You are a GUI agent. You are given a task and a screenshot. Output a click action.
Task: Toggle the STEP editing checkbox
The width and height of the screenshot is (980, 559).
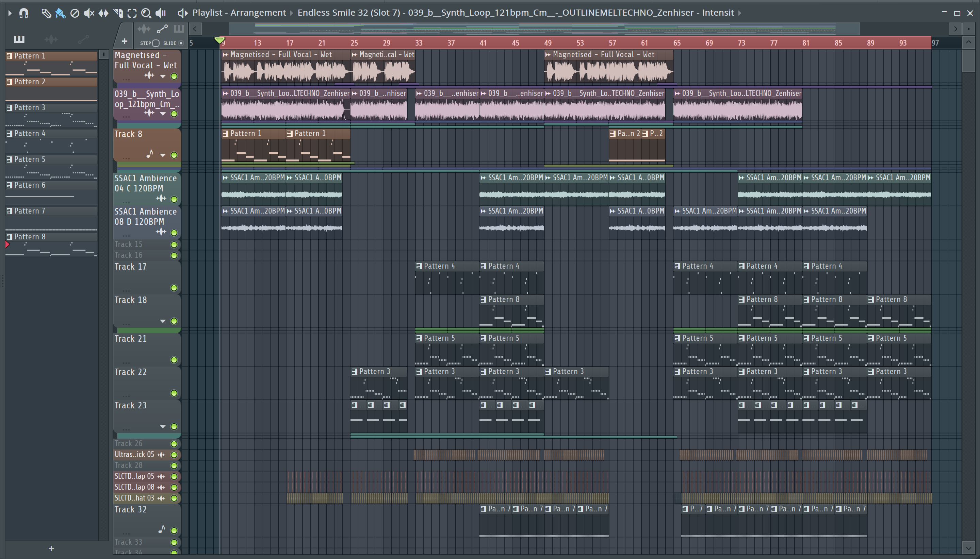[156, 43]
